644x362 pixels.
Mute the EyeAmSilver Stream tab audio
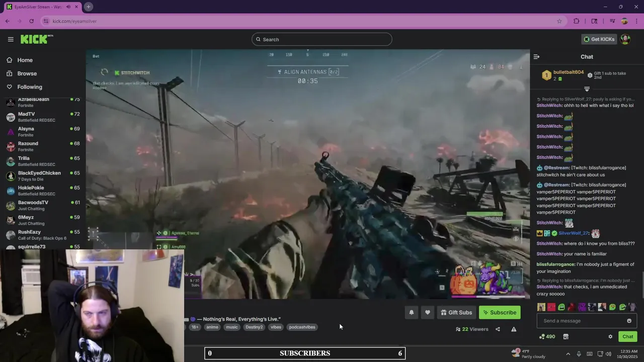tap(68, 7)
